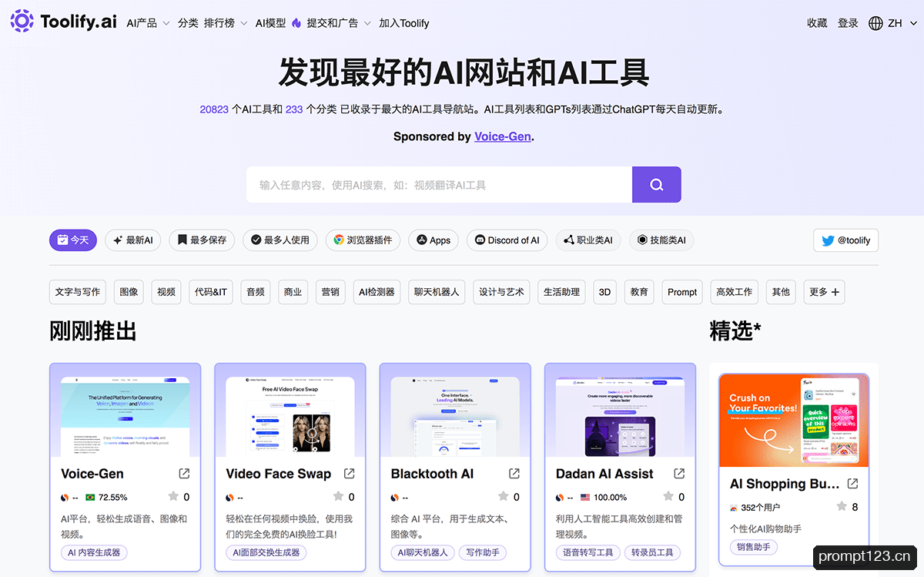
Task: Focus the AI search input field
Action: pyautogui.click(x=439, y=185)
